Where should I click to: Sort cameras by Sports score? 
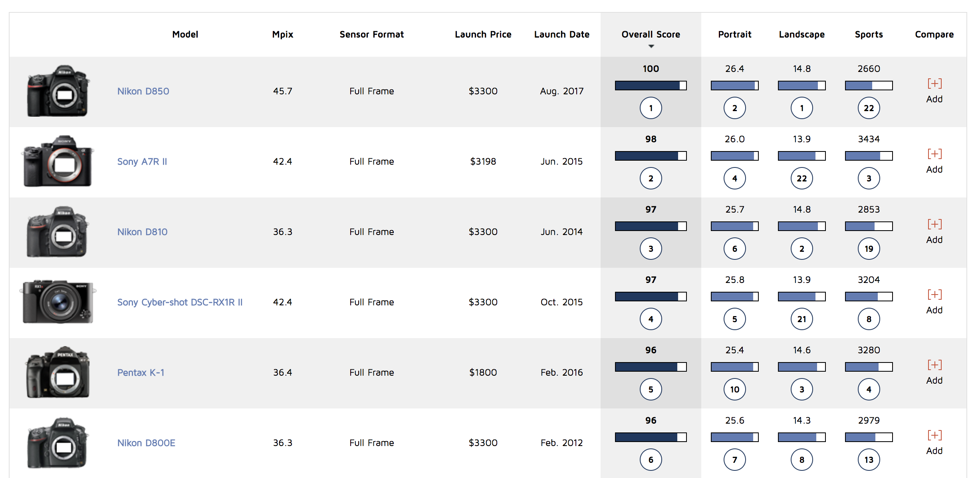(x=869, y=34)
